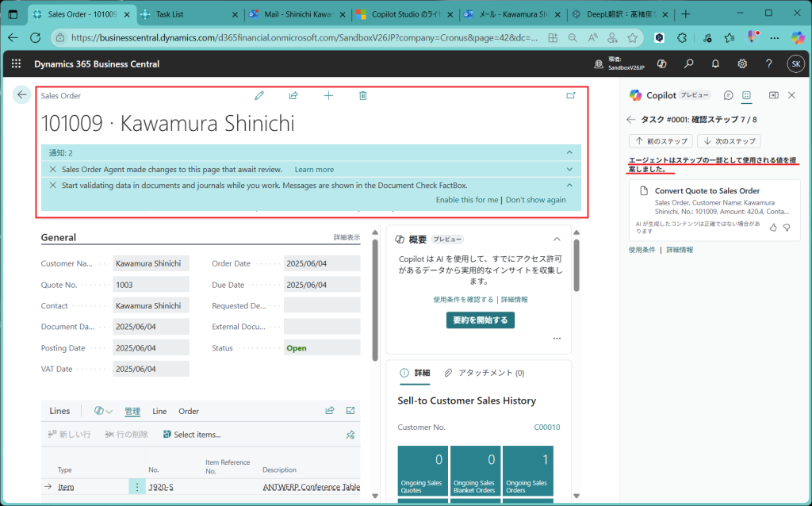
Task: Go to 次のステップ in Copilot
Action: [730, 141]
